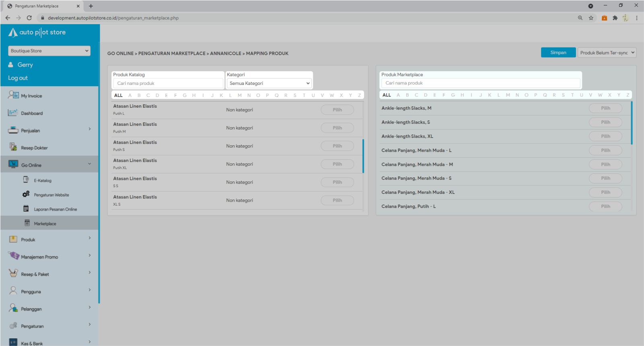Screen dimensions: 644x346
Task: Open Dashboard via its chart icon
Action: click(13, 113)
